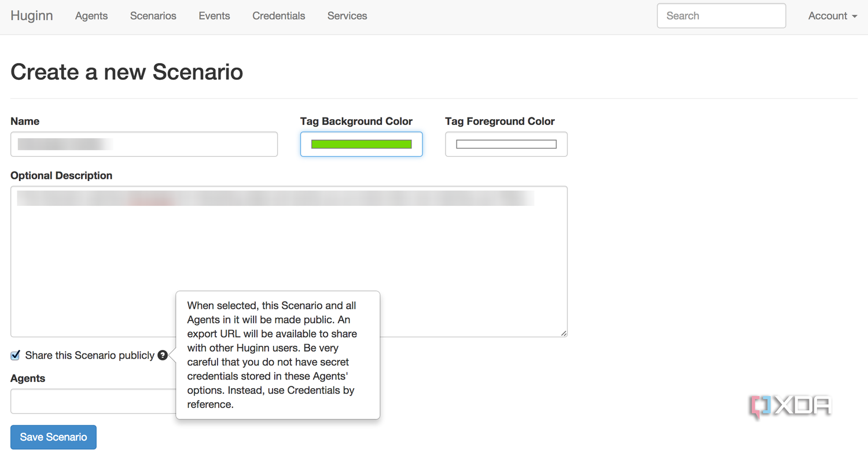Click the help question mark icon
The image size is (868, 457).
163,355
